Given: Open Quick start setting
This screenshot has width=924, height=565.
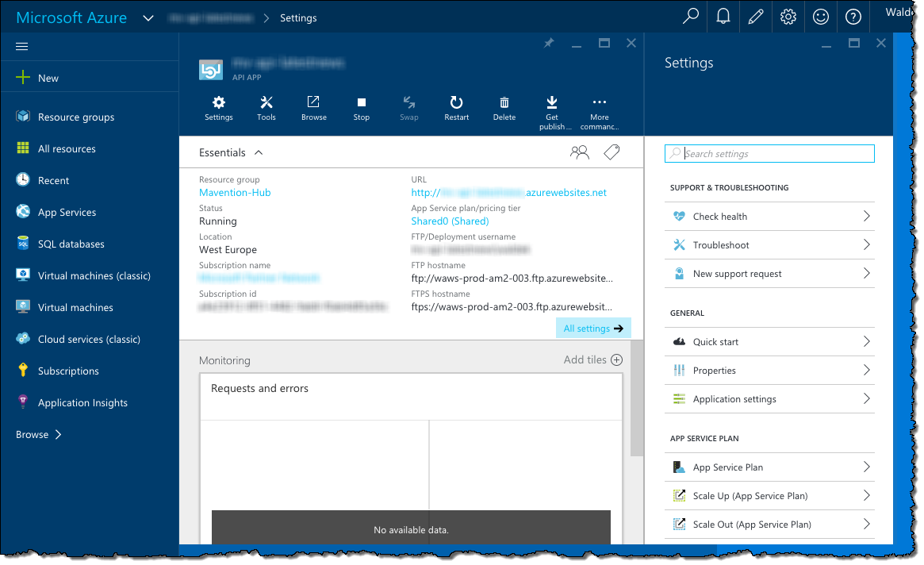Looking at the screenshot, I should pyautogui.click(x=769, y=342).
